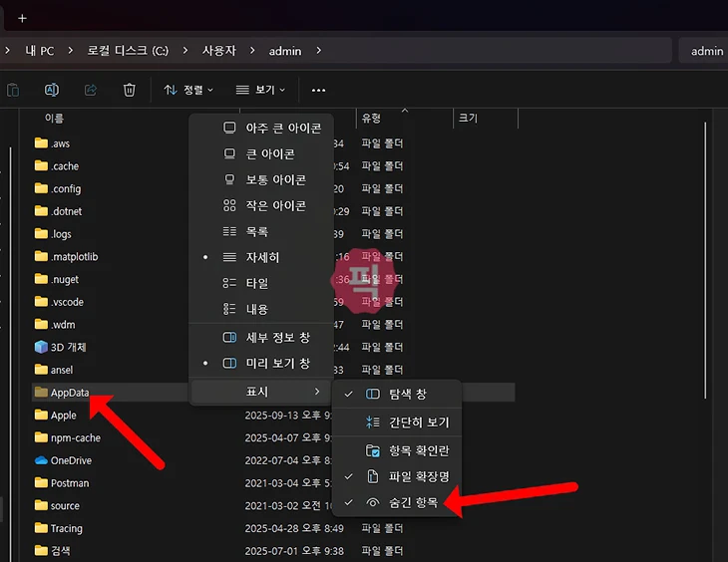Image resolution: width=728 pixels, height=562 pixels.
Task: Open a new Explorer tab with plus
Action: 22,18
